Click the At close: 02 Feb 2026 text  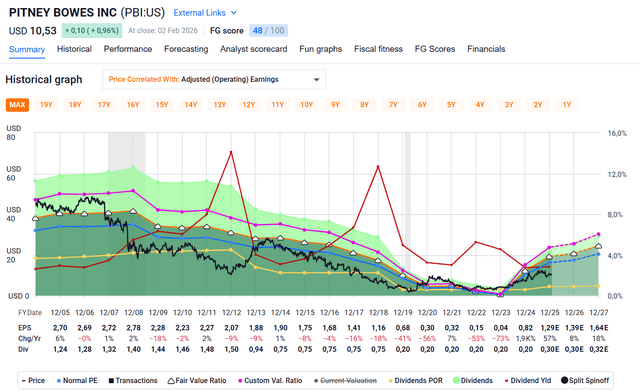point(163,31)
